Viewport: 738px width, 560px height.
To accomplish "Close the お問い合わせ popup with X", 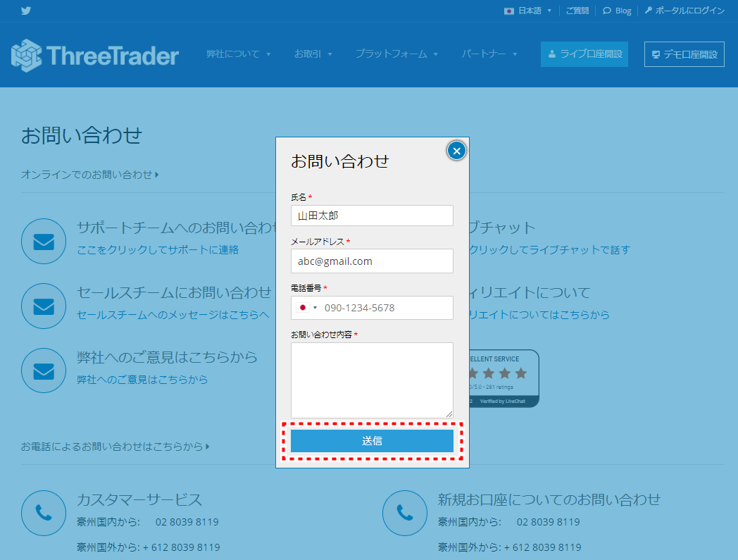I will click(456, 151).
